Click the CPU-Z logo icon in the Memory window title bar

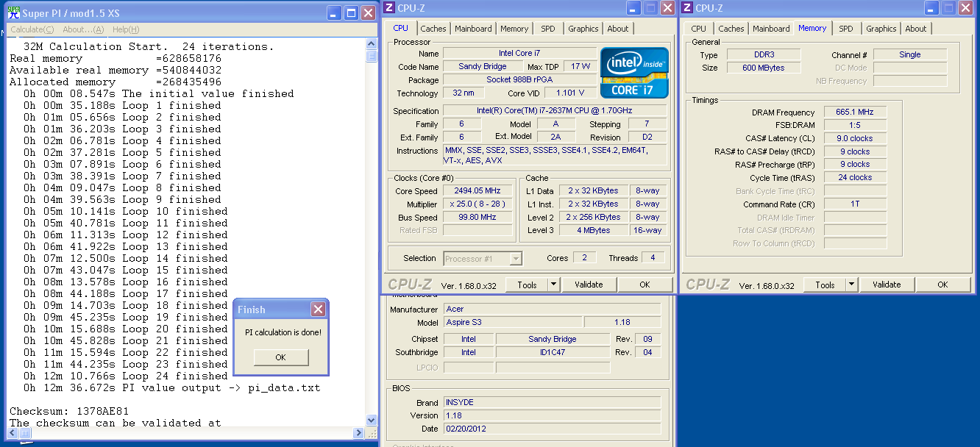click(687, 8)
